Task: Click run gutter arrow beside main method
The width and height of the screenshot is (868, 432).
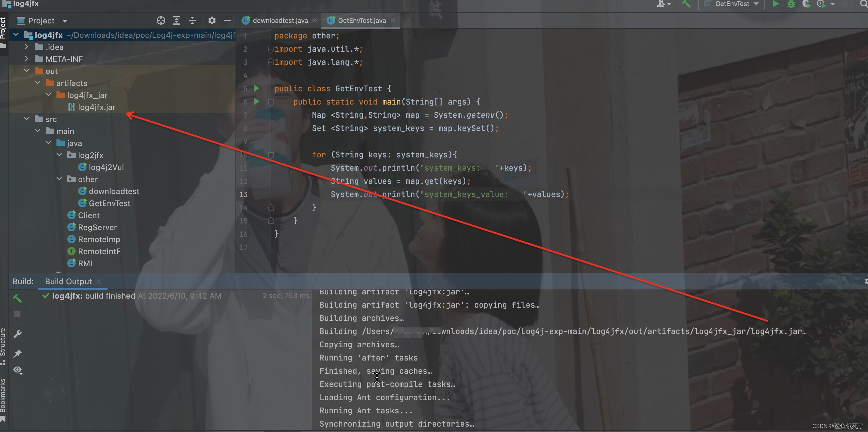Action: click(x=256, y=102)
